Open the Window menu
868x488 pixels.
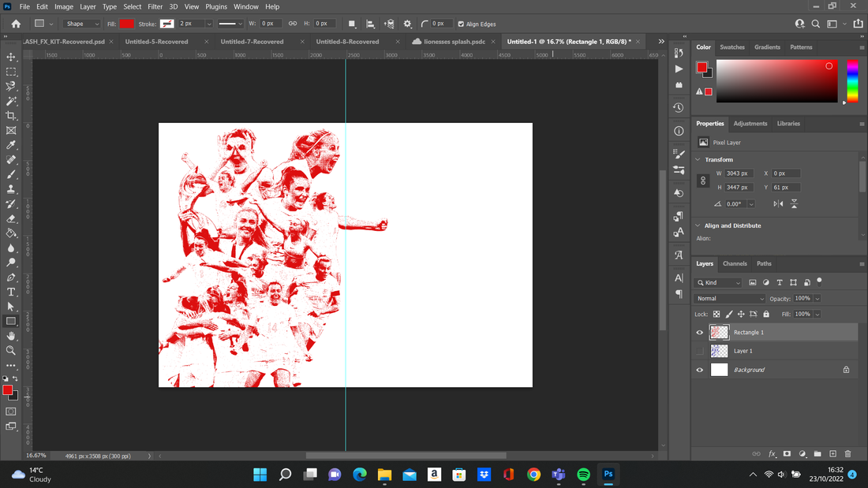click(x=245, y=6)
